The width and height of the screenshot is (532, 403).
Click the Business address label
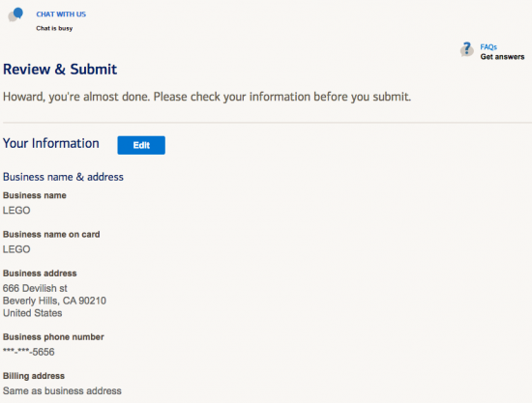[40, 273]
